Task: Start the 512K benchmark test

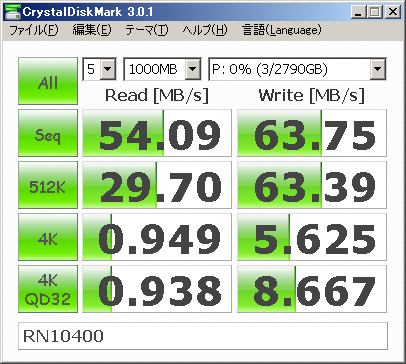Action: coord(48,185)
